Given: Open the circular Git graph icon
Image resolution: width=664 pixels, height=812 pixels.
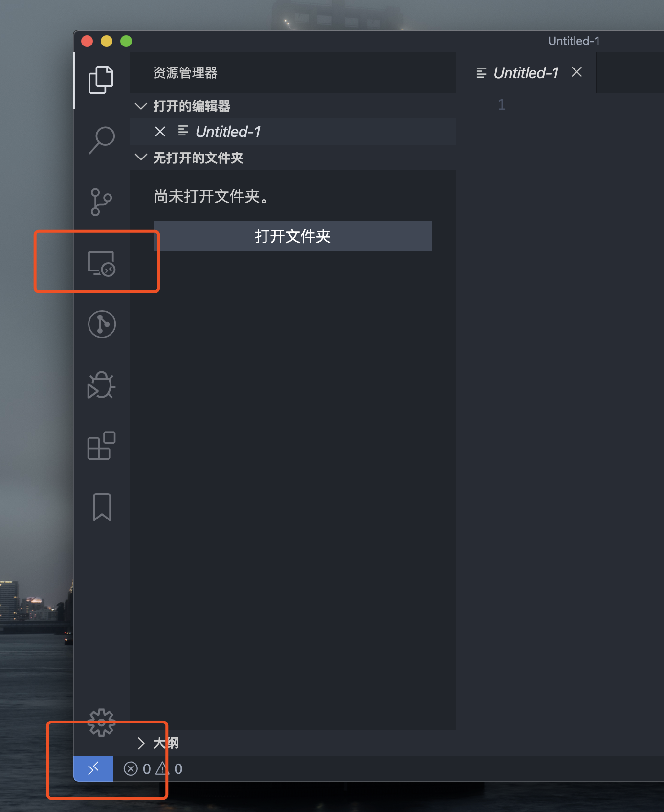Looking at the screenshot, I should coord(102,324).
